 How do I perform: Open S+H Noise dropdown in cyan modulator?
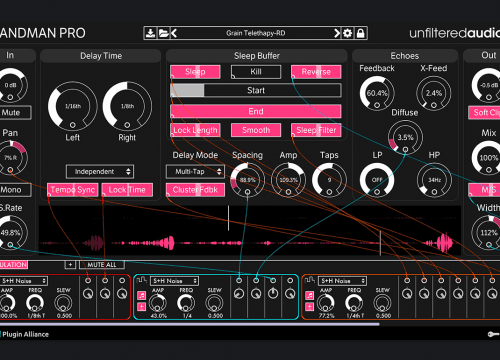tap(174, 281)
